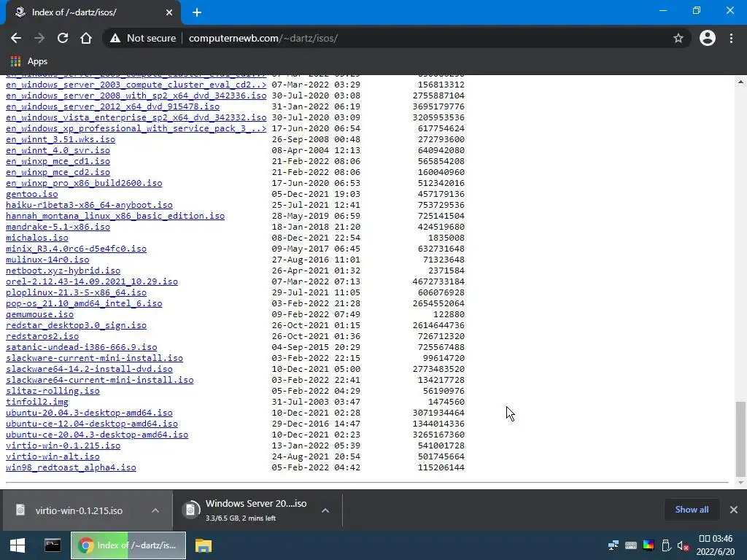Click the forward navigation arrow
The height and width of the screenshot is (560, 747).
(x=39, y=38)
